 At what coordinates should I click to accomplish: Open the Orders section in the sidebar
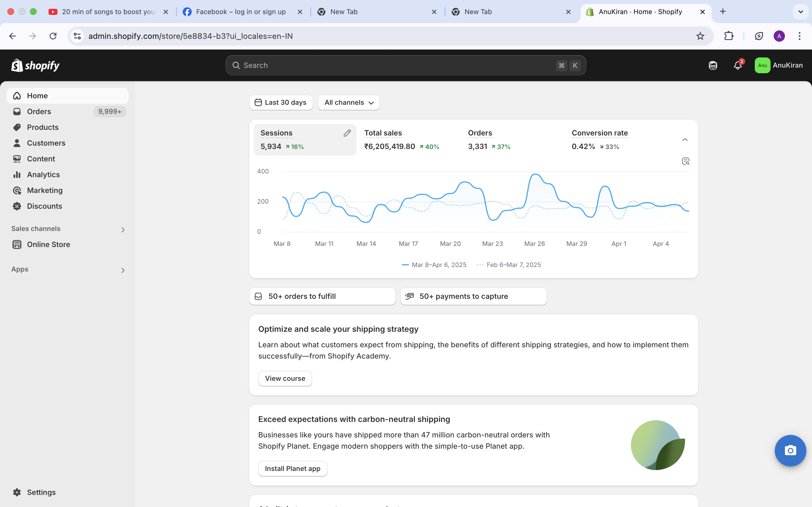tap(39, 111)
